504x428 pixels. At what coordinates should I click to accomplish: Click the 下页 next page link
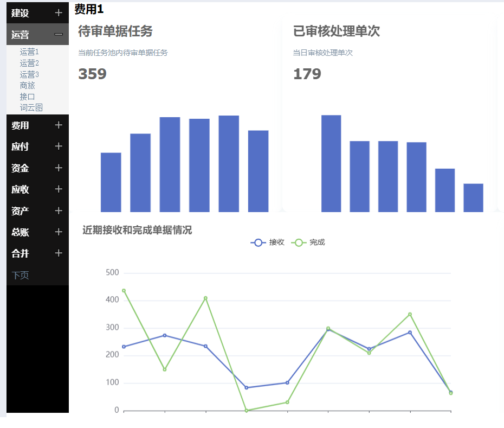(x=21, y=275)
